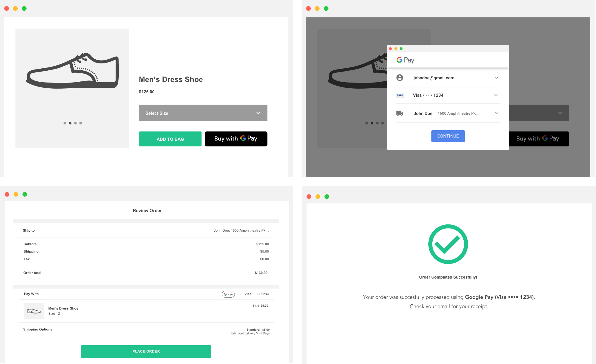The width and height of the screenshot is (596, 364).
Task: Click ADD TO BAG button
Action: pos(170,138)
